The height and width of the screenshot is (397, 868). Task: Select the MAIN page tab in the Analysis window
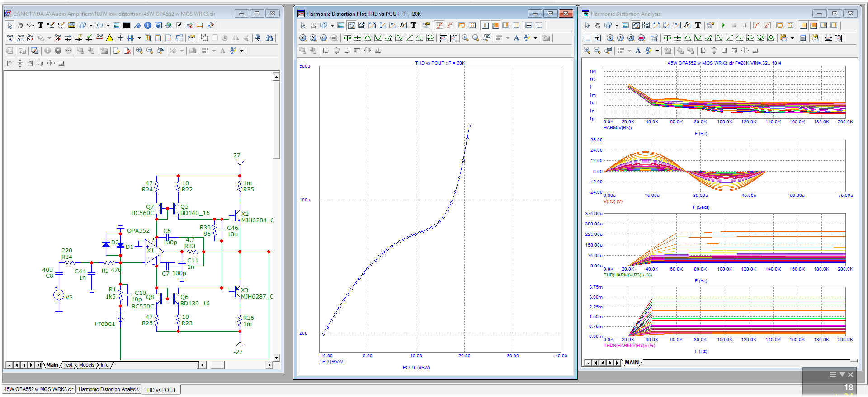point(632,362)
